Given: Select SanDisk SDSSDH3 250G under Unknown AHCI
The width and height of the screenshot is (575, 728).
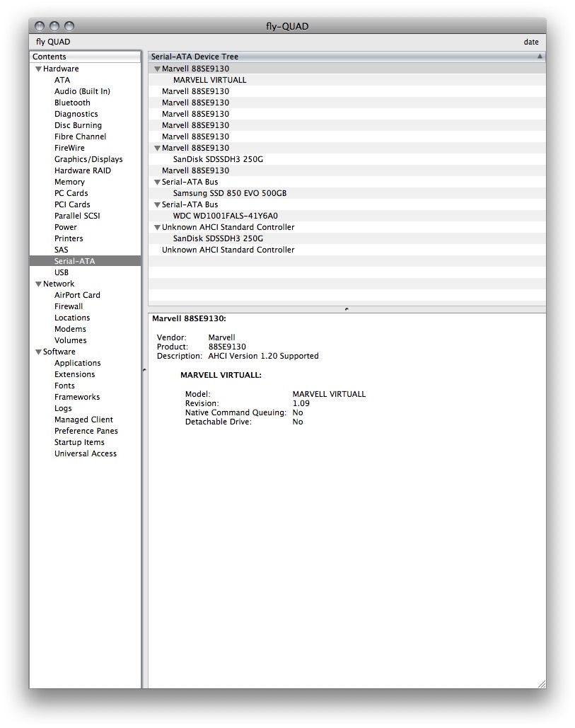Looking at the screenshot, I should [347, 238].
